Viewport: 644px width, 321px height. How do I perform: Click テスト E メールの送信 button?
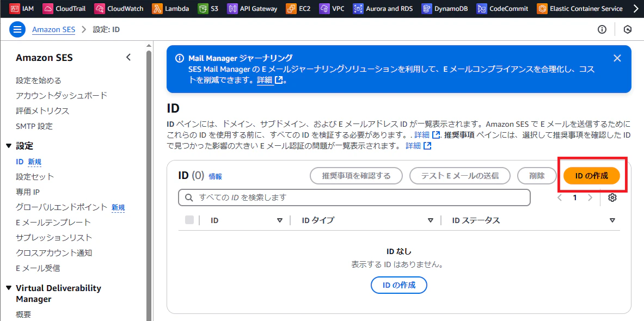tap(460, 176)
